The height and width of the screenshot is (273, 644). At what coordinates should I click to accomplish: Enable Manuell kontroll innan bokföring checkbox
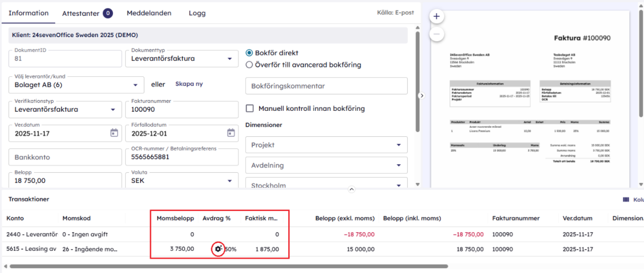[250, 109]
